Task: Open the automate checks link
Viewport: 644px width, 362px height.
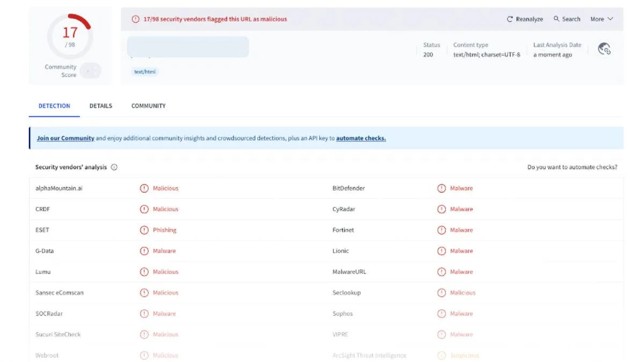Action: point(361,138)
